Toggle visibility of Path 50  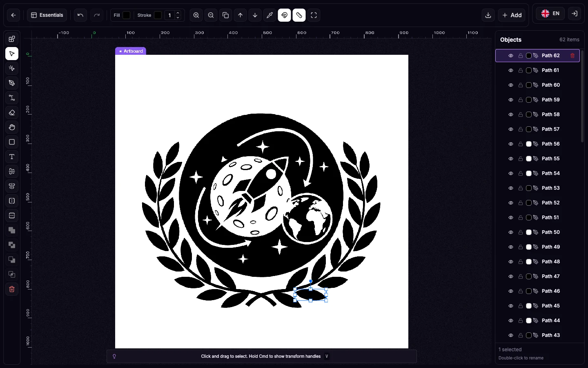511,232
